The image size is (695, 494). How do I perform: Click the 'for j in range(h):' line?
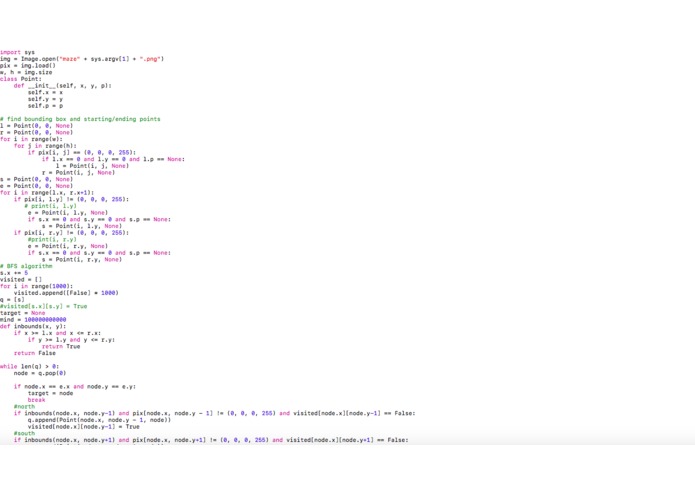click(45, 146)
